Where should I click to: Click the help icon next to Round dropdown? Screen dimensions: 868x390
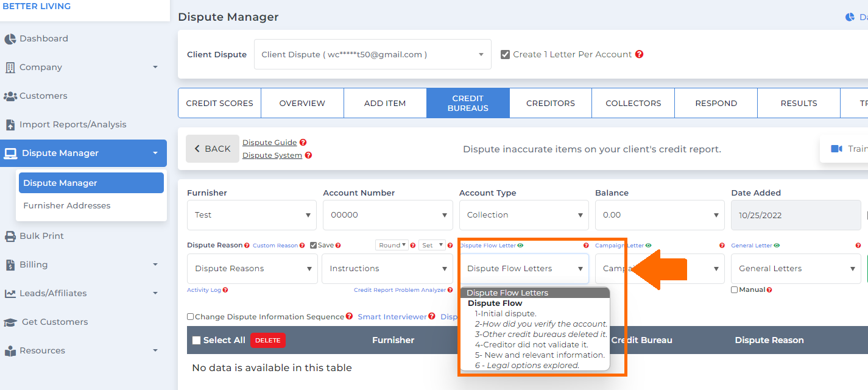(x=412, y=246)
